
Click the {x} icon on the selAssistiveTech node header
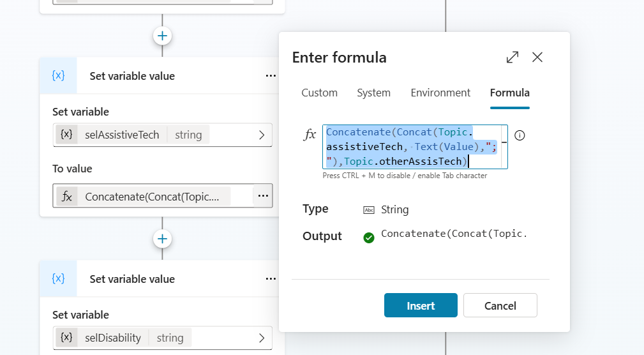[x=58, y=76]
